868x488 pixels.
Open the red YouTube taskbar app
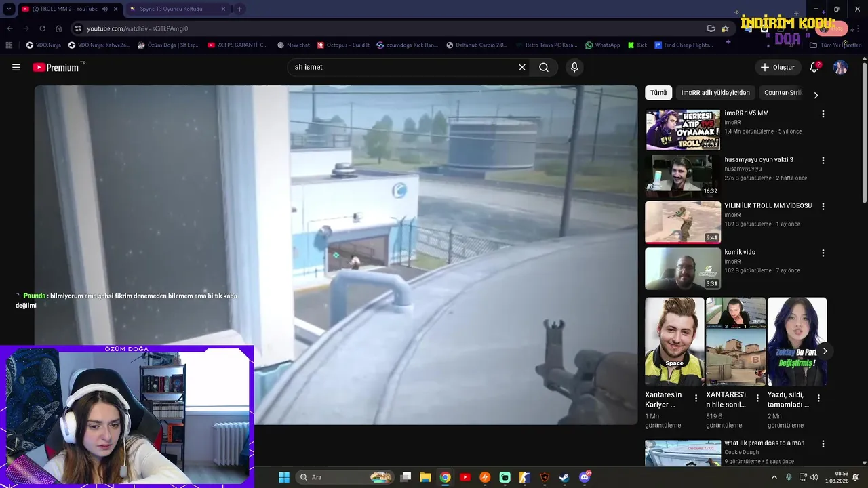465,477
